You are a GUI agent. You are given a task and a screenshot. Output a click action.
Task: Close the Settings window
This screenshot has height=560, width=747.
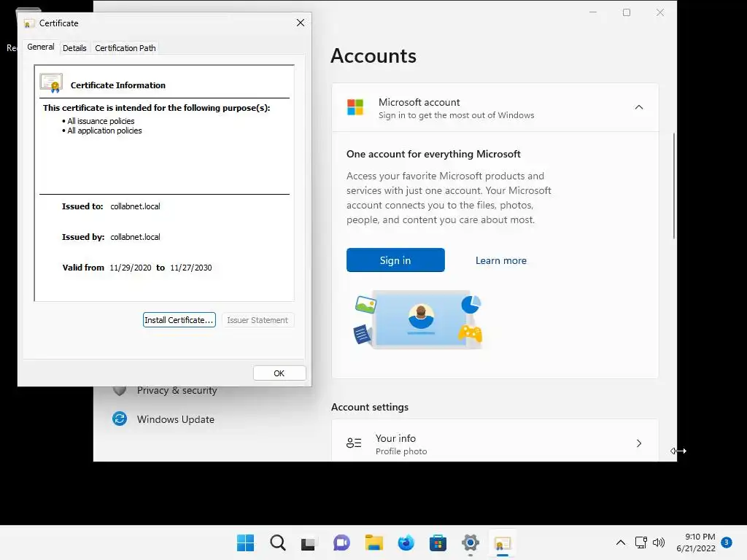pyautogui.click(x=659, y=12)
